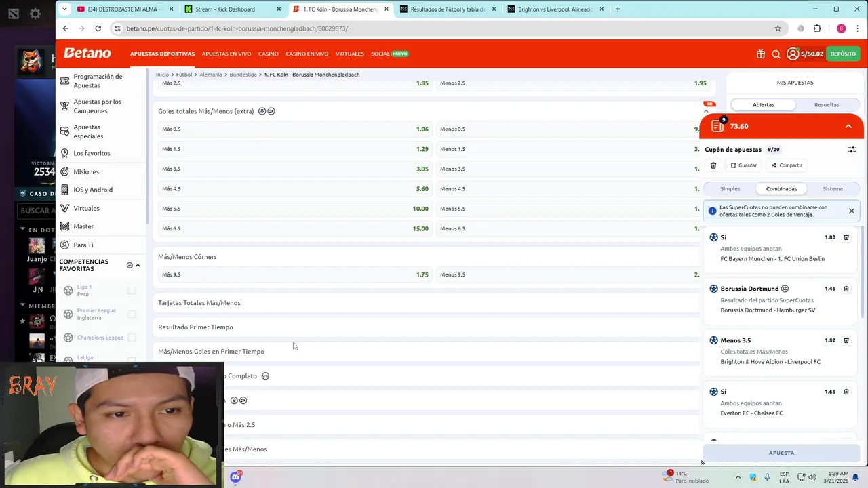Screen dimensions: 868x488
Task: Open the notification bell in the taskbar
Action: pyautogui.click(x=856, y=477)
